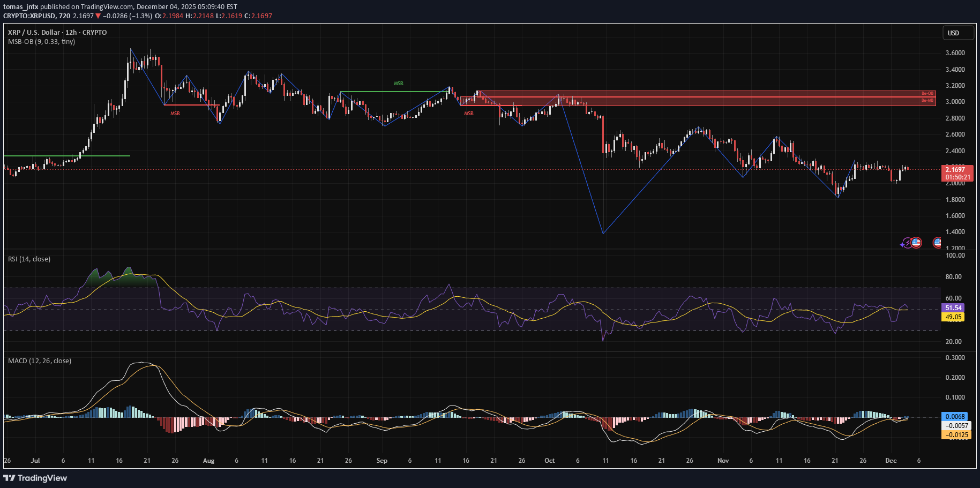Click the CRYPTO:XRPUSD ticker text in header
980x488 pixels.
[x=32, y=16]
